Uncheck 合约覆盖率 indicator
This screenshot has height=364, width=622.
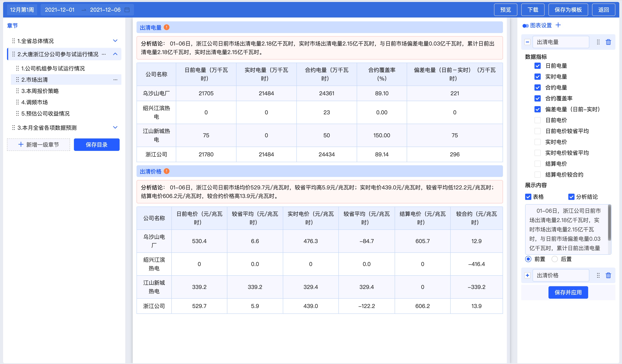pos(537,98)
